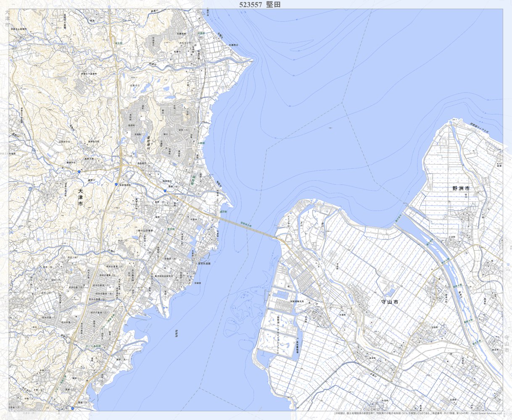Click the 文化センター building symbol

click(x=186, y=42)
